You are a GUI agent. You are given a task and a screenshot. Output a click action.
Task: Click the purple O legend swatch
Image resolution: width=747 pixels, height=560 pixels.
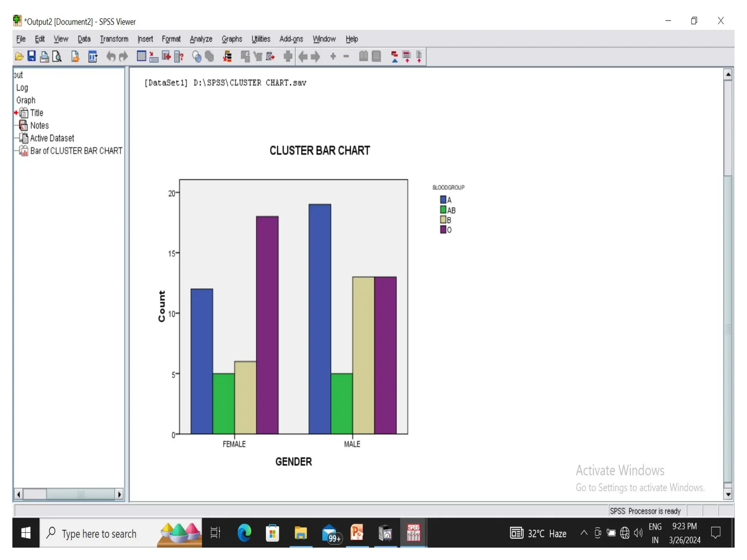pos(443,229)
